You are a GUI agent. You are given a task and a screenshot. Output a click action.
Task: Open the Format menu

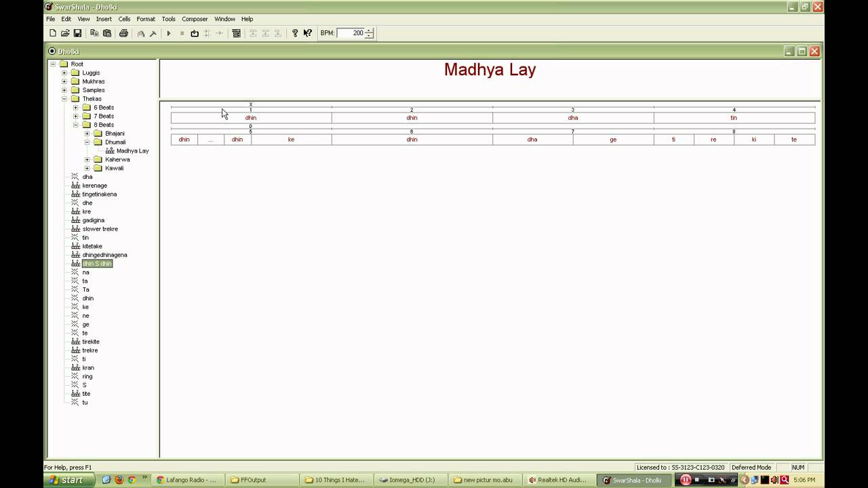[146, 19]
